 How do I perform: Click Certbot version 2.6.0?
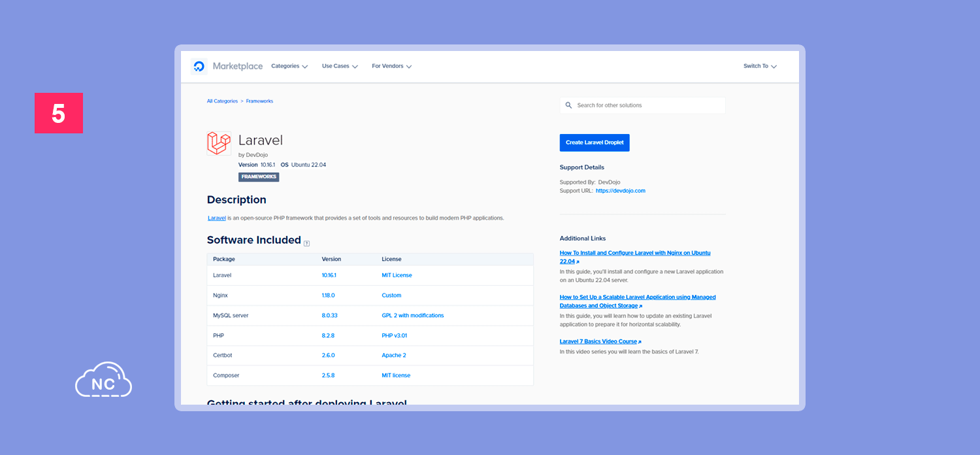click(x=328, y=355)
